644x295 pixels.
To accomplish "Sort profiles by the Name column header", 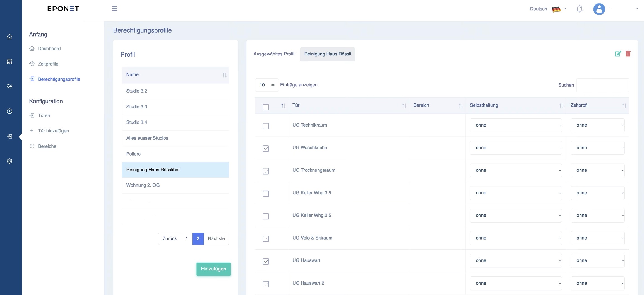I will pos(176,75).
